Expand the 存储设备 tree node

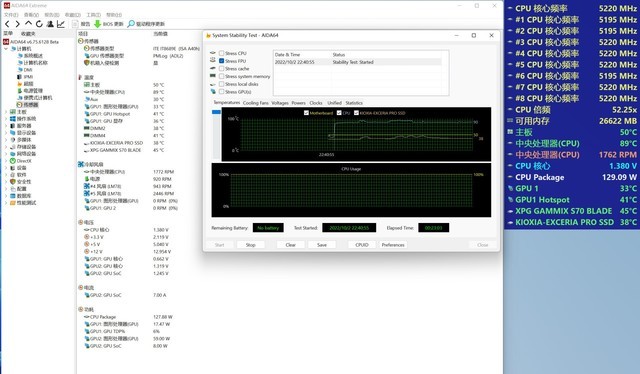pyautogui.click(x=6, y=147)
